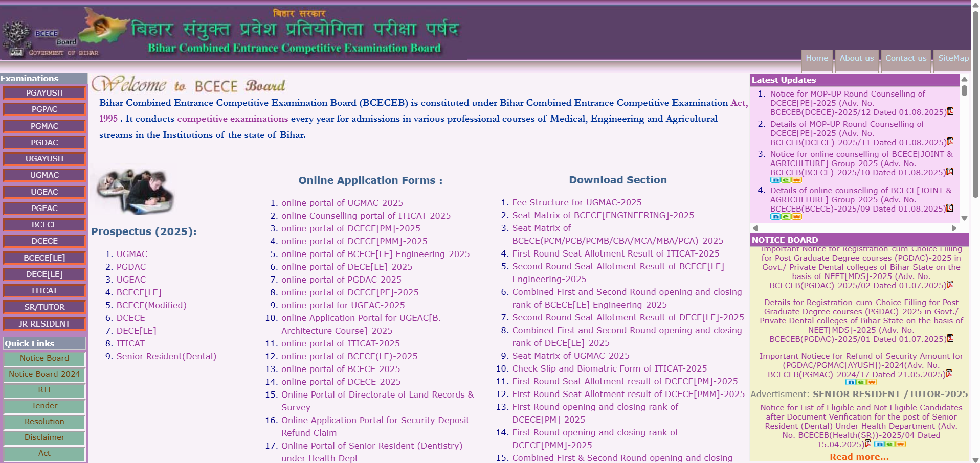Select PGAYUSH examination button

pyautogui.click(x=44, y=93)
